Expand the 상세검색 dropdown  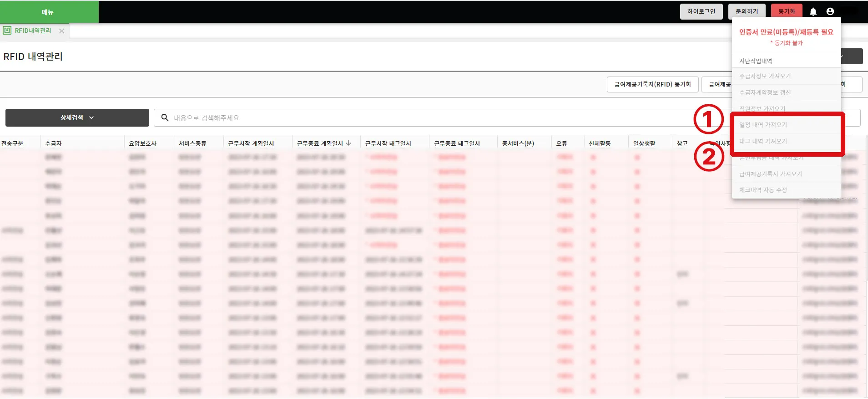(x=77, y=118)
